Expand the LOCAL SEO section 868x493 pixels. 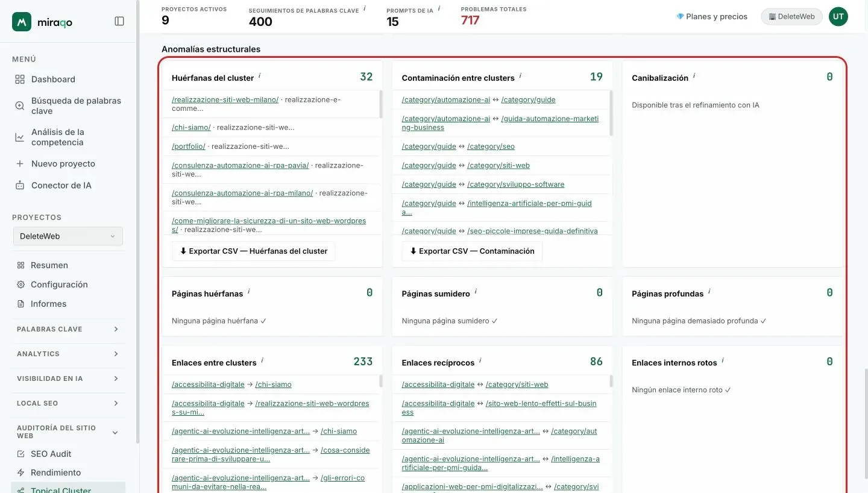pos(68,403)
